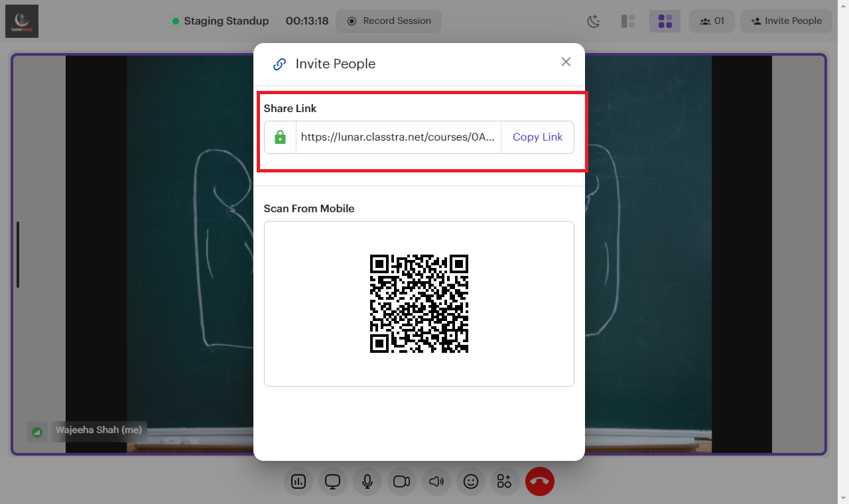
Task: Toggle night mode moon icon
Action: pos(594,21)
